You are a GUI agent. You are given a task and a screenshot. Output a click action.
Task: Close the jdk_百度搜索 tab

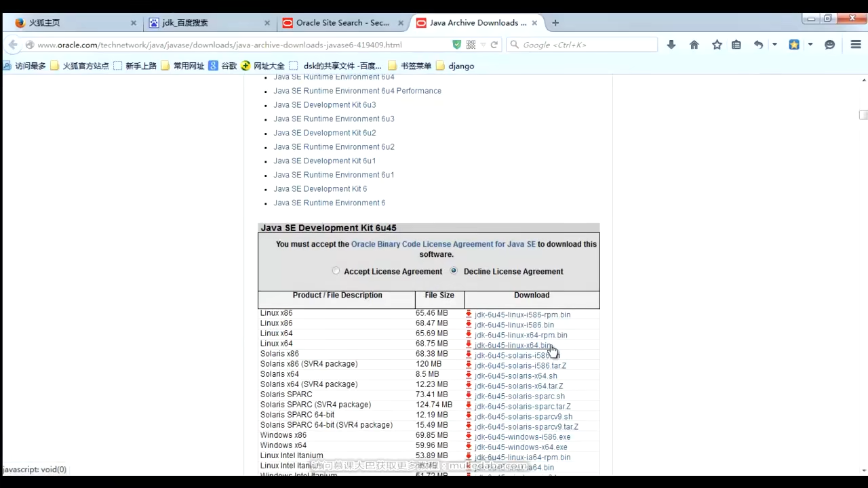[x=267, y=23]
